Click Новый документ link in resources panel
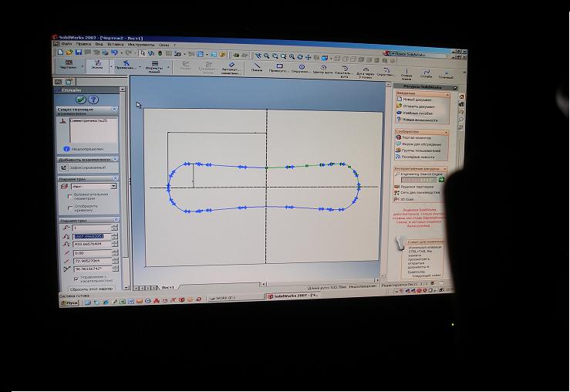This screenshot has height=392, width=570. (417, 100)
